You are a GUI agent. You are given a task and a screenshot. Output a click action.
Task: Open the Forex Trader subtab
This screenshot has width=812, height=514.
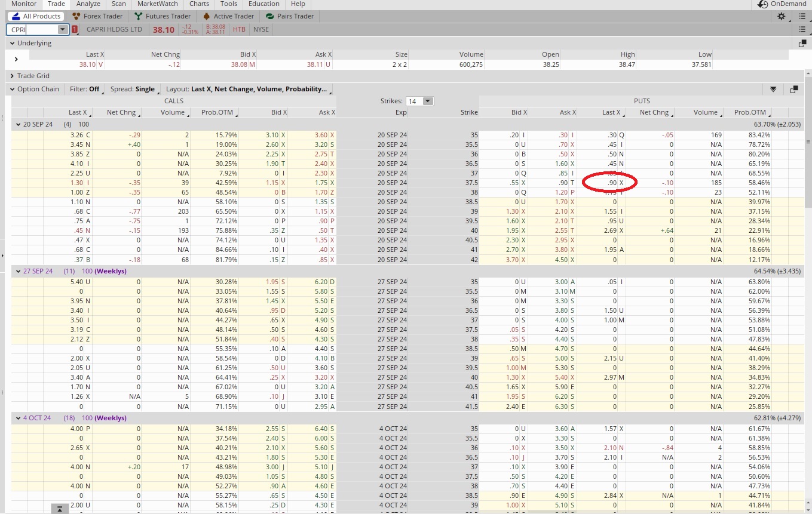coord(97,16)
